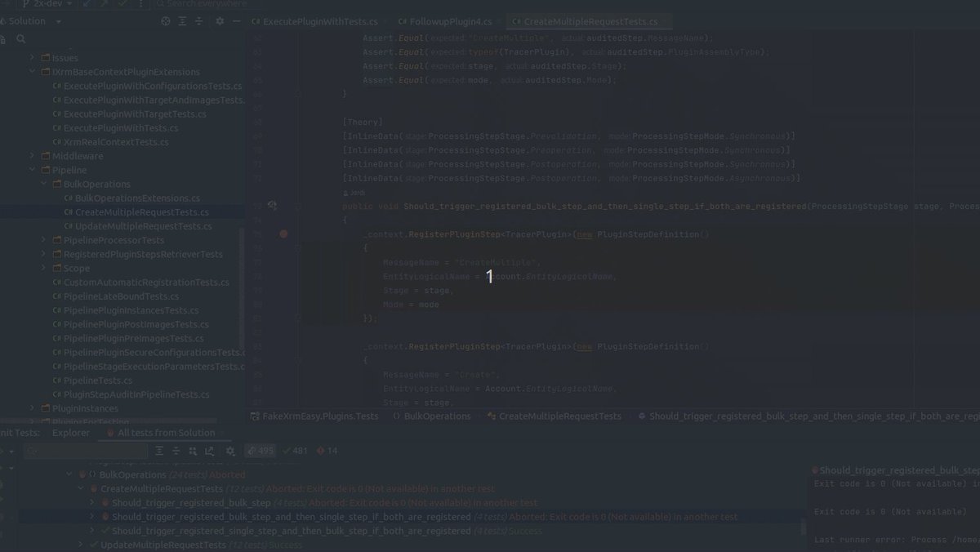This screenshot has width=980, height=552.
Task: Click the export results icon in unit tests toolbar
Action: tap(209, 451)
